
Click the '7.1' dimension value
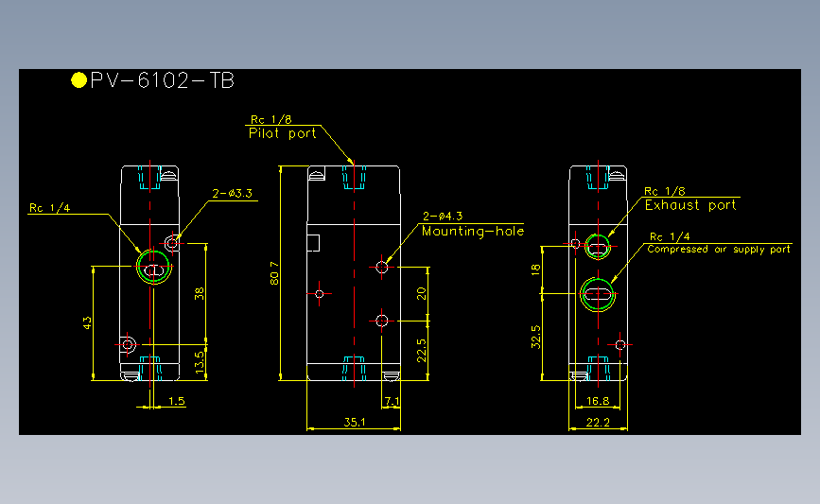392,402
